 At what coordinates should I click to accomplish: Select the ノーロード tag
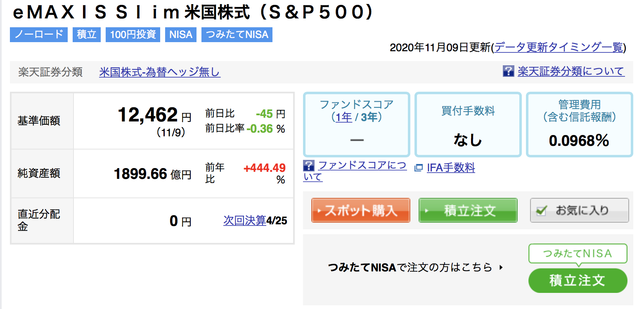tap(39, 34)
